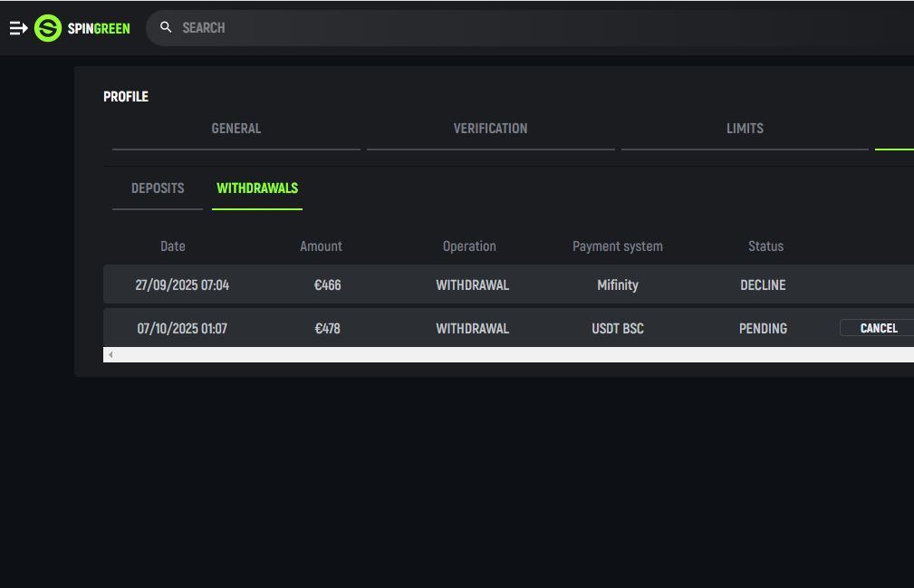Select the 27/09/2025 declined withdrawal date

pos(182,285)
